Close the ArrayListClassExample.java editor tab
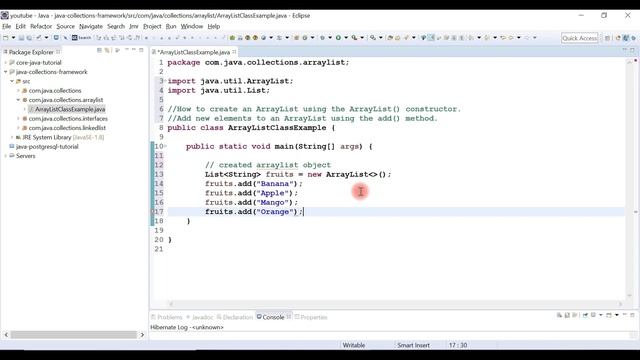 (234, 52)
